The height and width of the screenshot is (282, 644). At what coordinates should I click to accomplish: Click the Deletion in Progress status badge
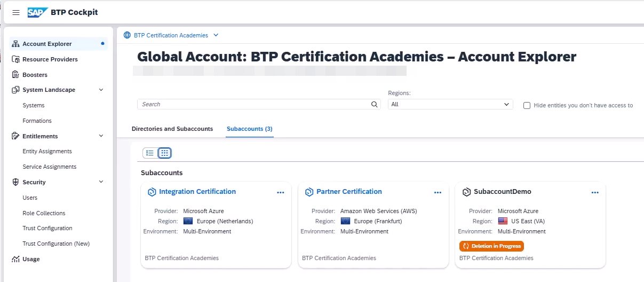[x=491, y=246]
